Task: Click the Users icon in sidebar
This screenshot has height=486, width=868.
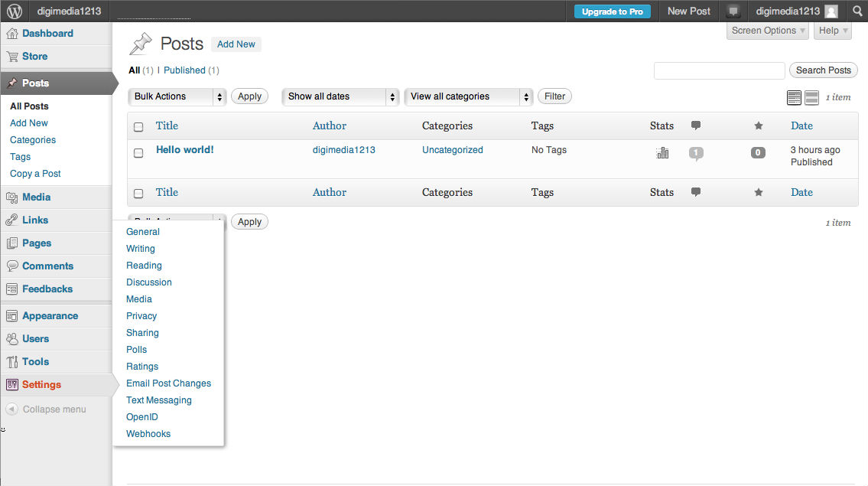Action: point(12,338)
